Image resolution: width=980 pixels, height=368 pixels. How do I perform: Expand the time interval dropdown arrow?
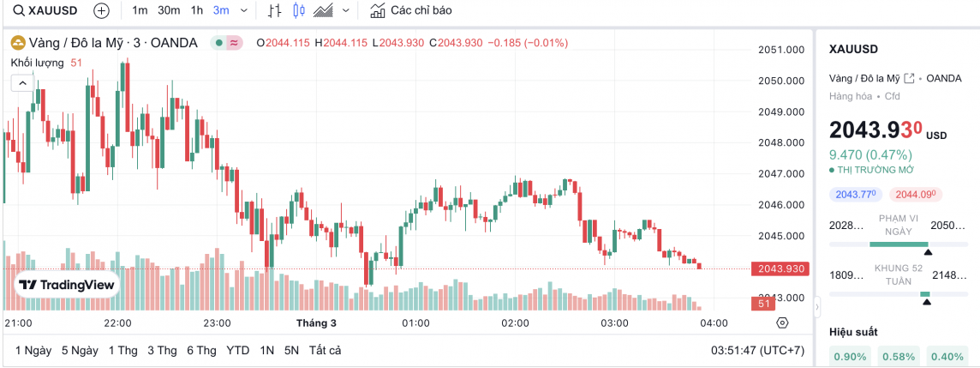(245, 11)
